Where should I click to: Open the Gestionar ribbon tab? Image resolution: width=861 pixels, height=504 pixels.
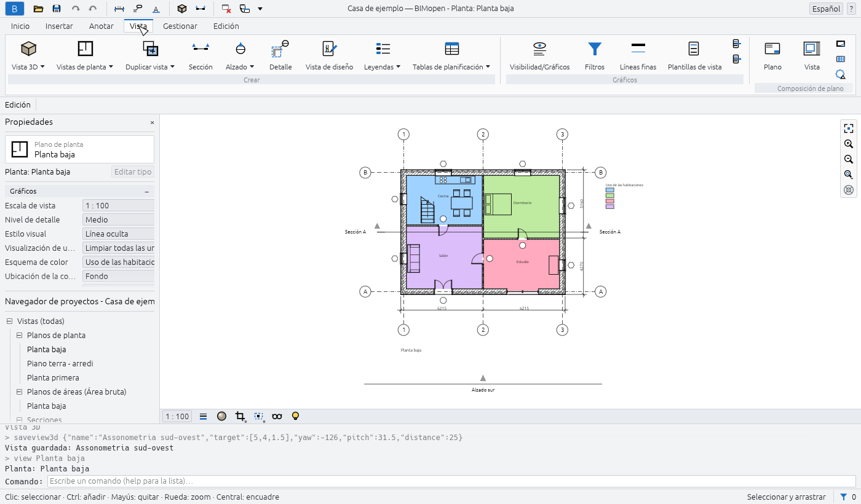click(x=180, y=26)
